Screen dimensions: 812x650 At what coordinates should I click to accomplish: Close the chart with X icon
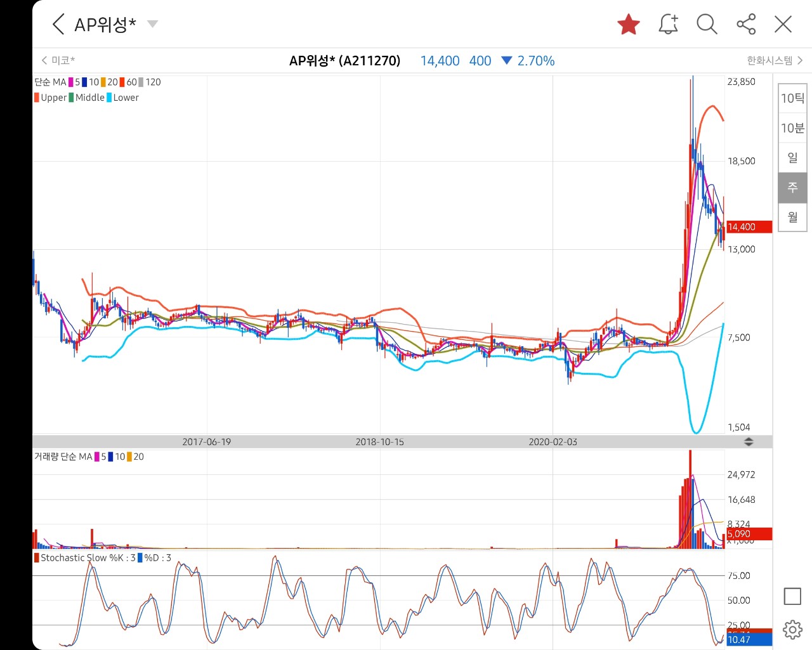(783, 24)
